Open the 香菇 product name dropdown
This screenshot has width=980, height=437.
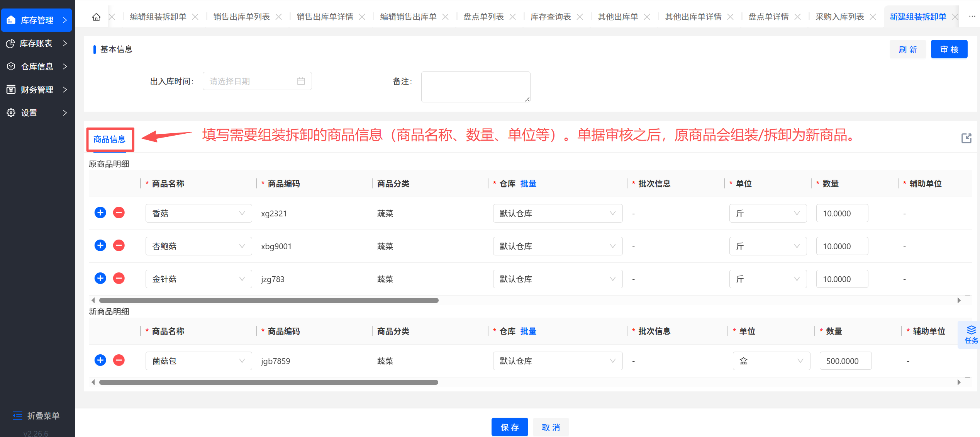[198, 213]
